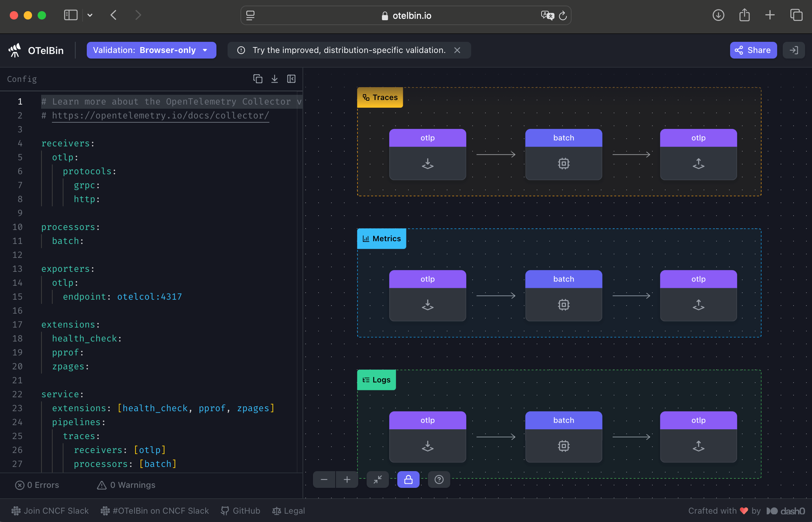This screenshot has width=812, height=522.
Task: Open the Validation Browser-only dropdown
Action: [151, 50]
